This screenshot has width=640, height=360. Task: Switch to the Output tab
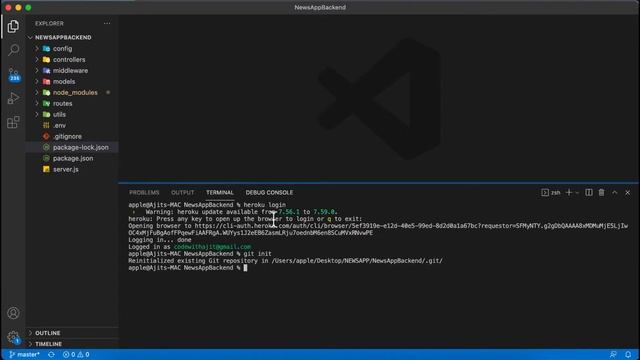click(182, 192)
